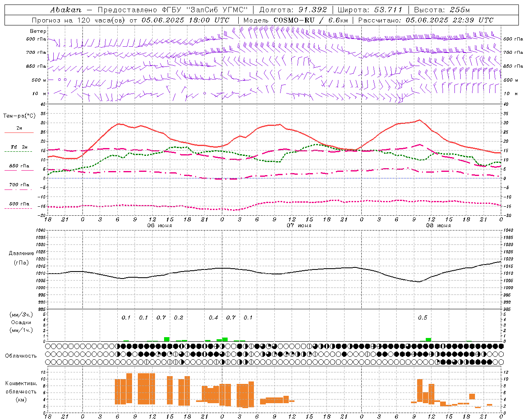Screen dimensions: 525x420
Task: Click the "Давление" pressure panel label
Action: click(x=21, y=253)
